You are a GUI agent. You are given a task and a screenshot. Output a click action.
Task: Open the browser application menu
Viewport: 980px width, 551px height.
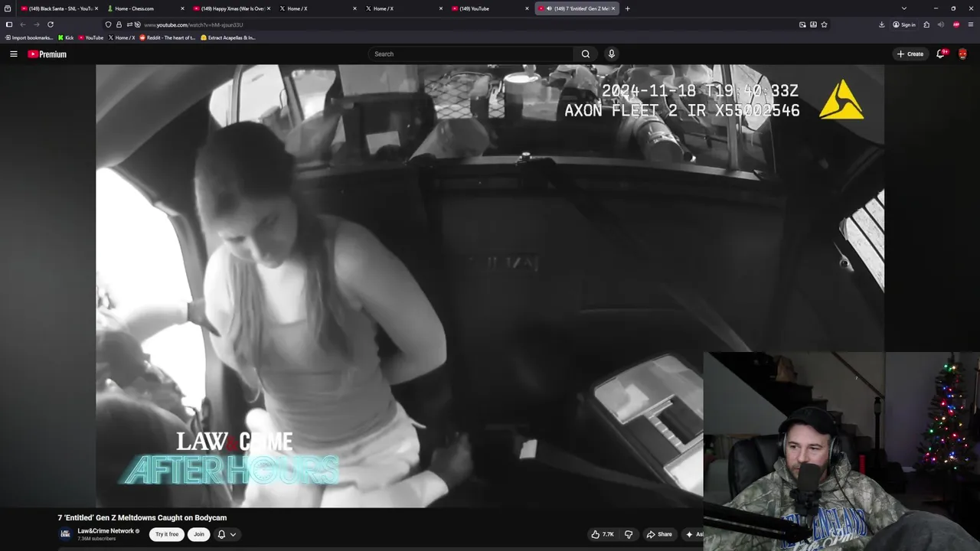971,24
